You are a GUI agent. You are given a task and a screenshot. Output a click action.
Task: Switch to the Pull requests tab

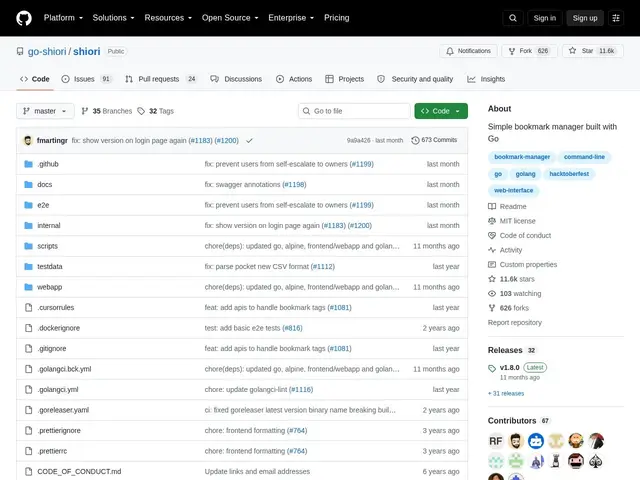click(x=161, y=79)
